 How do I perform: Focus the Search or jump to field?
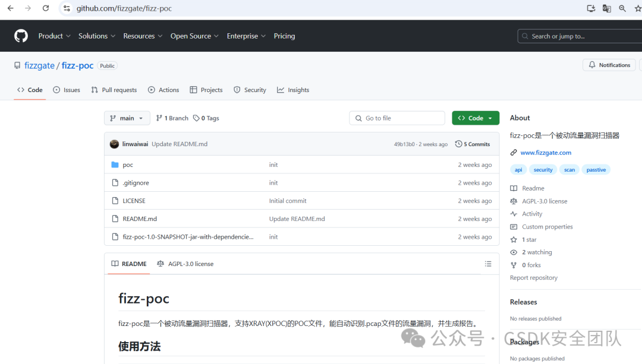click(x=580, y=36)
